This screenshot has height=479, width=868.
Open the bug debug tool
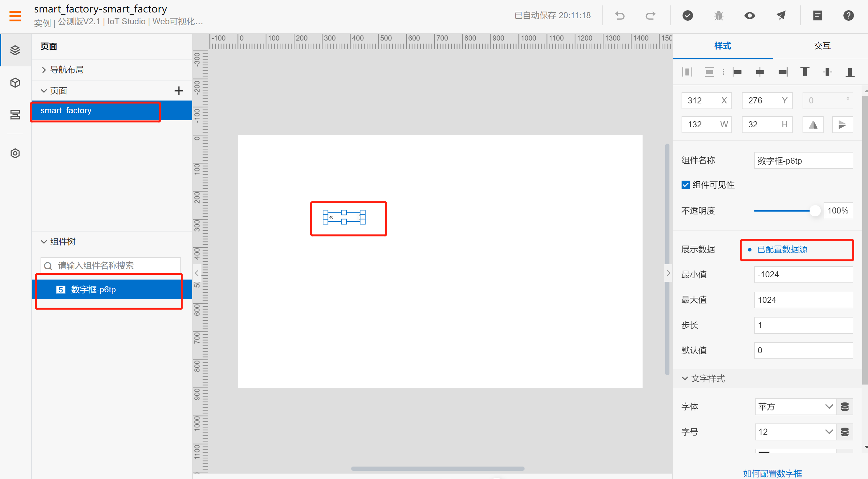click(x=718, y=16)
